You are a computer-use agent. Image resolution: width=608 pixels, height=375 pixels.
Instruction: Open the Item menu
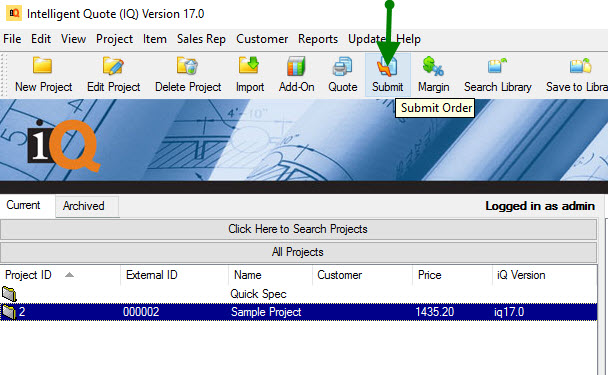point(155,39)
